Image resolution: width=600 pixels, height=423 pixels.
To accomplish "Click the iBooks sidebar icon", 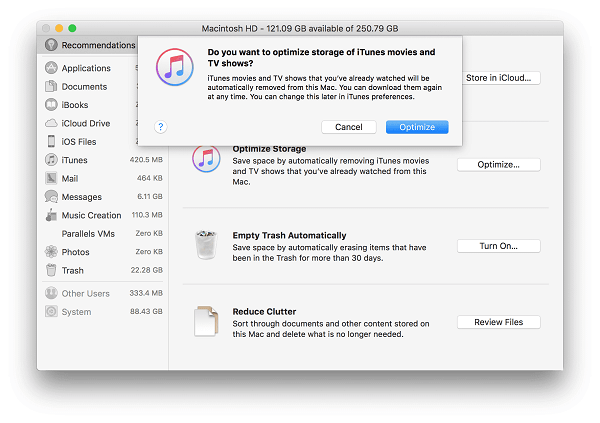I will coord(51,105).
